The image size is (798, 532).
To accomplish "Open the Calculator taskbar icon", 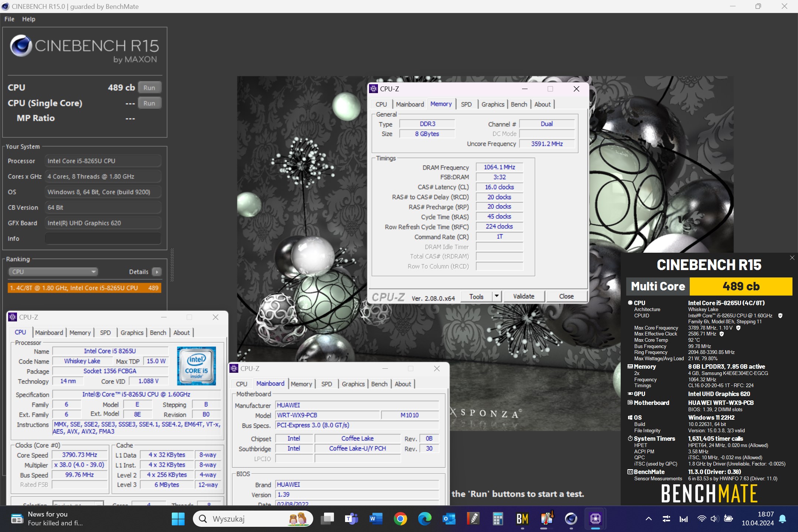I will point(498,519).
